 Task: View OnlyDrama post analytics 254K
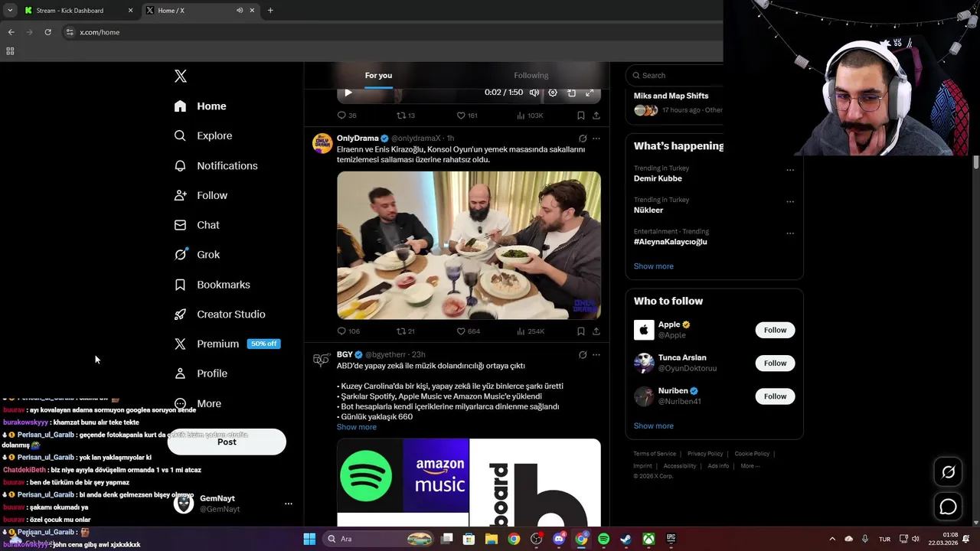(x=530, y=331)
